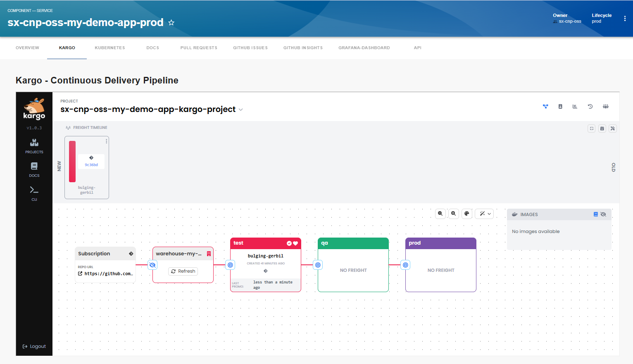
Task: Hide the Images panel via eye icon
Action: [603, 214]
